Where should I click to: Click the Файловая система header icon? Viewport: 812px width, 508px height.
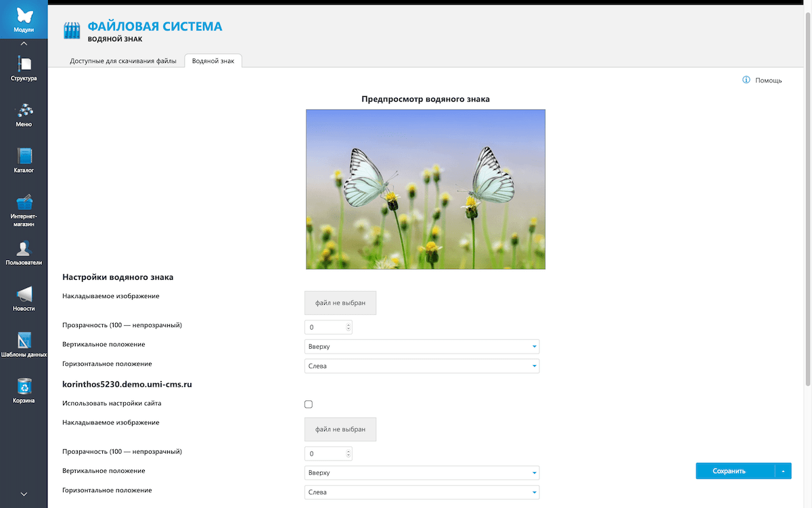pyautogui.click(x=72, y=31)
